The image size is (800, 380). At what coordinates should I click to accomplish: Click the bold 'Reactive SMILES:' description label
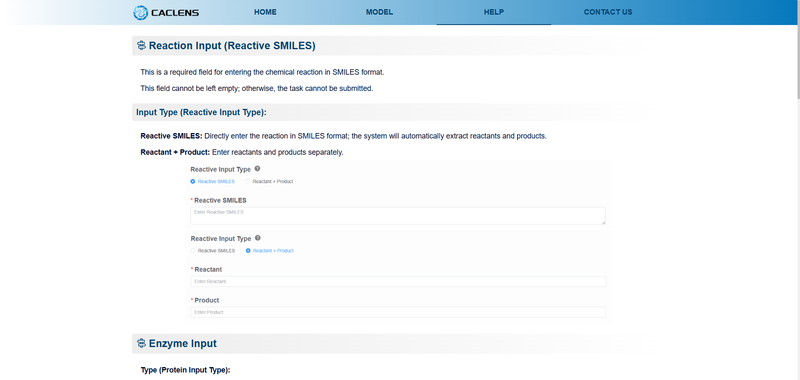coord(171,136)
